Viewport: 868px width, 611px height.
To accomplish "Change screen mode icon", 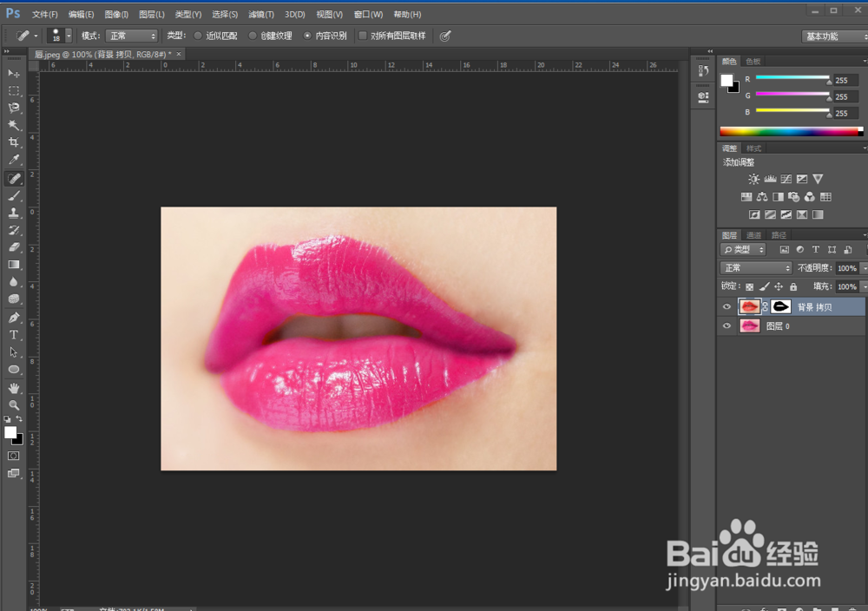I will [x=13, y=473].
